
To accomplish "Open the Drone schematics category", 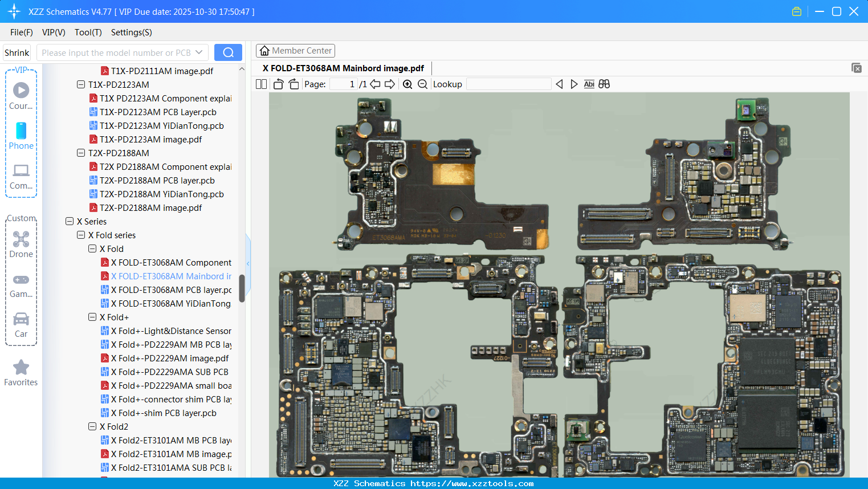I will (x=21, y=244).
